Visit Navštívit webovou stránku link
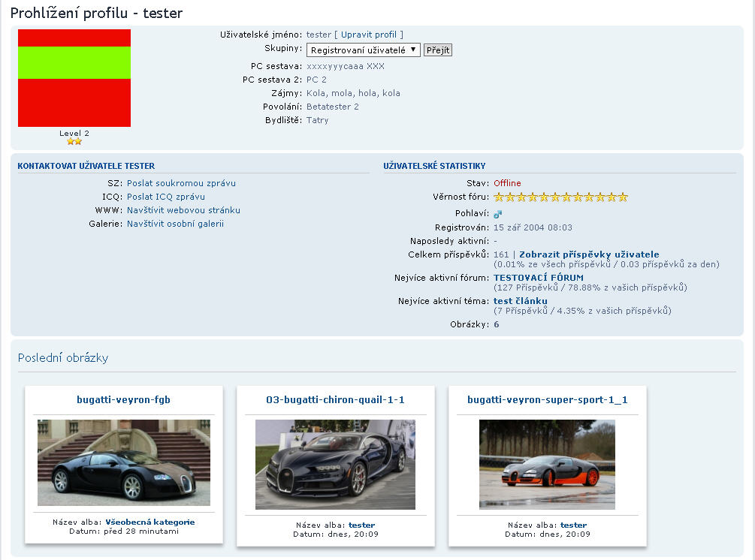 [x=183, y=210]
